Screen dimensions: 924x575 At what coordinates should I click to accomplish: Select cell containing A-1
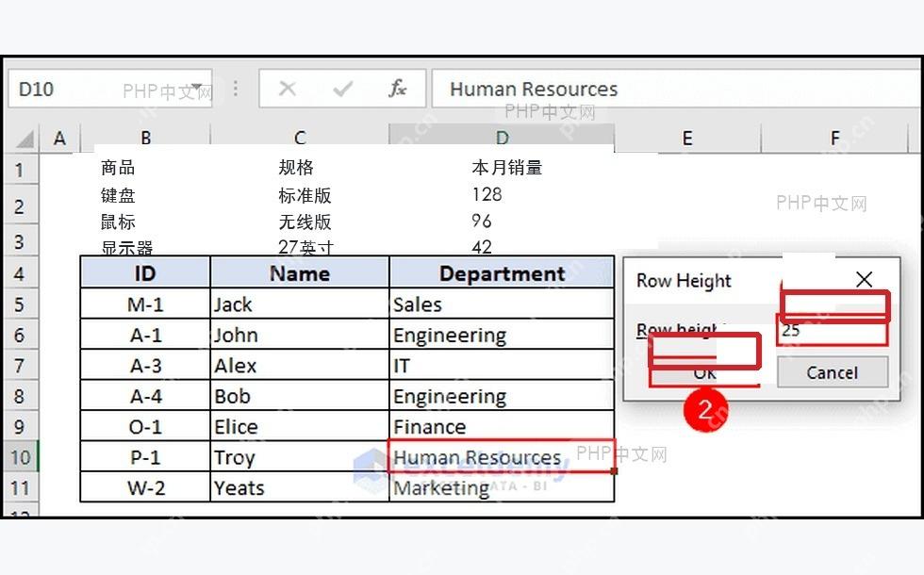145,335
